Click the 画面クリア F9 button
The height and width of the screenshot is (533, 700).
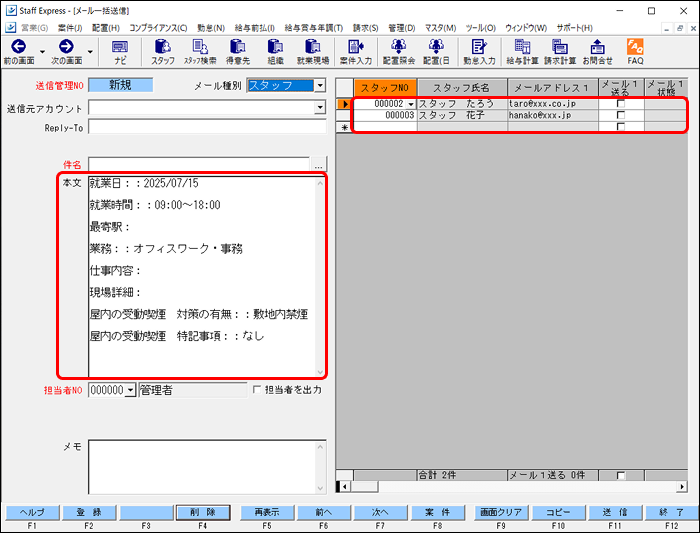501,512
